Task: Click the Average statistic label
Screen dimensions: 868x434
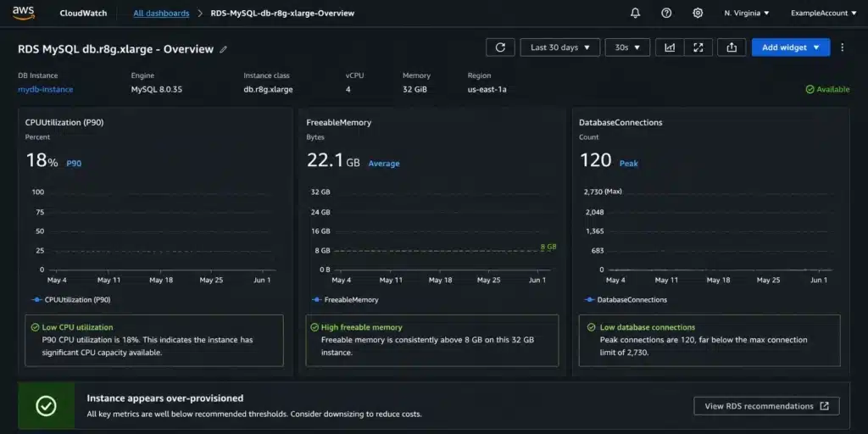Action: point(384,164)
